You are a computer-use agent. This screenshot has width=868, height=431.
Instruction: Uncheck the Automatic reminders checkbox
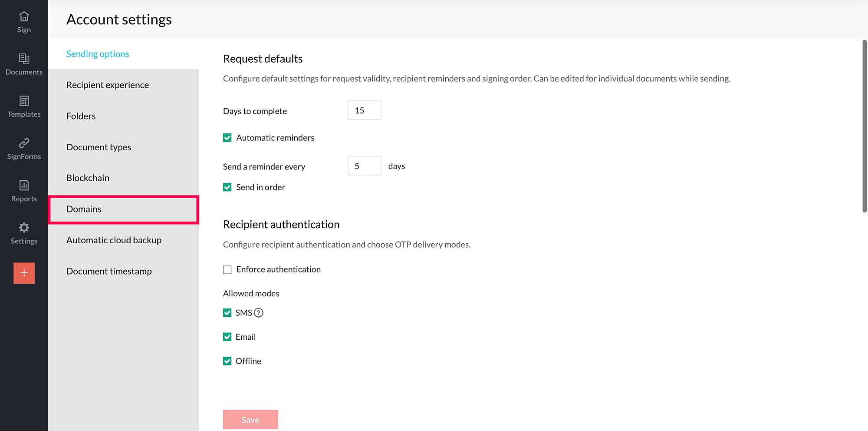(227, 138)
